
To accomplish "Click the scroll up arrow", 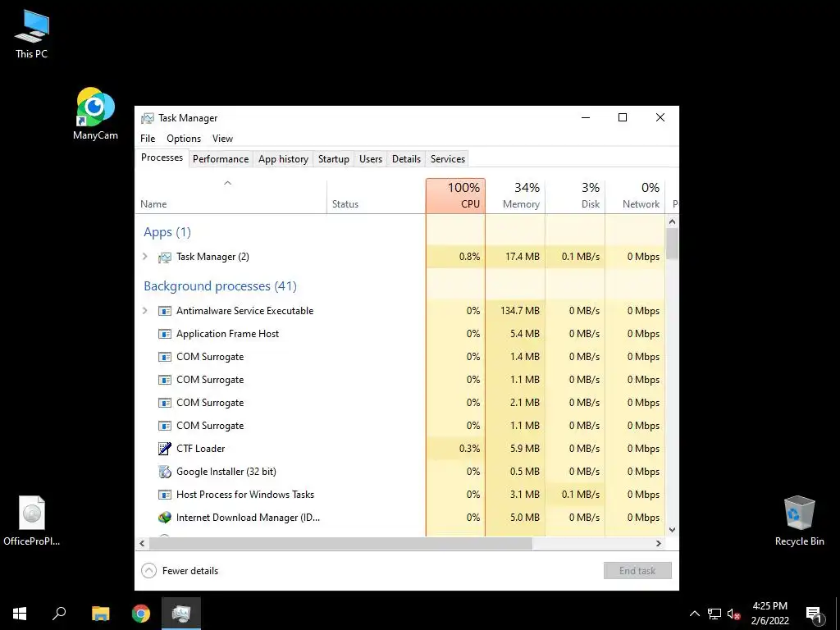I will tap(673, 221).
